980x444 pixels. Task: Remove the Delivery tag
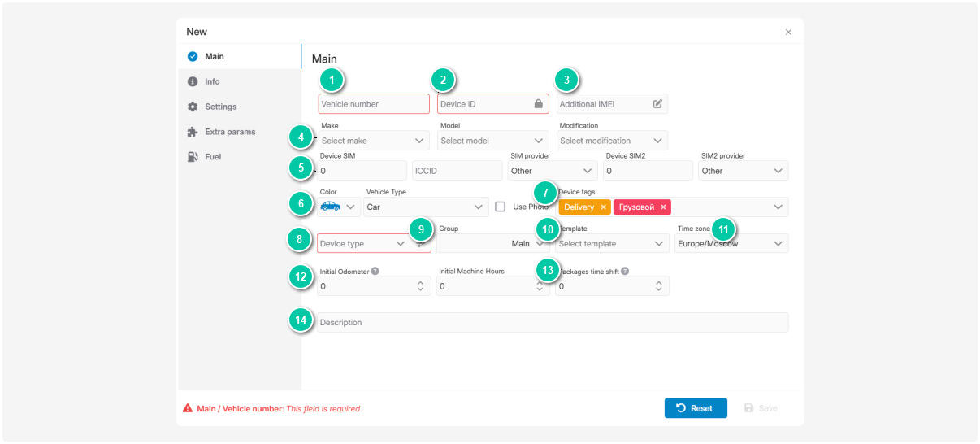tap(603, 207)
